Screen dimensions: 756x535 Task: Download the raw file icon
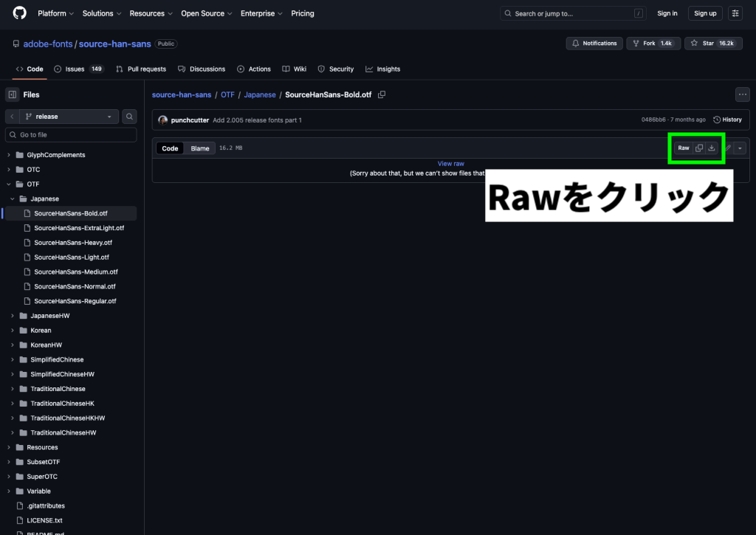pyautogui.click(x=712, y=148)
